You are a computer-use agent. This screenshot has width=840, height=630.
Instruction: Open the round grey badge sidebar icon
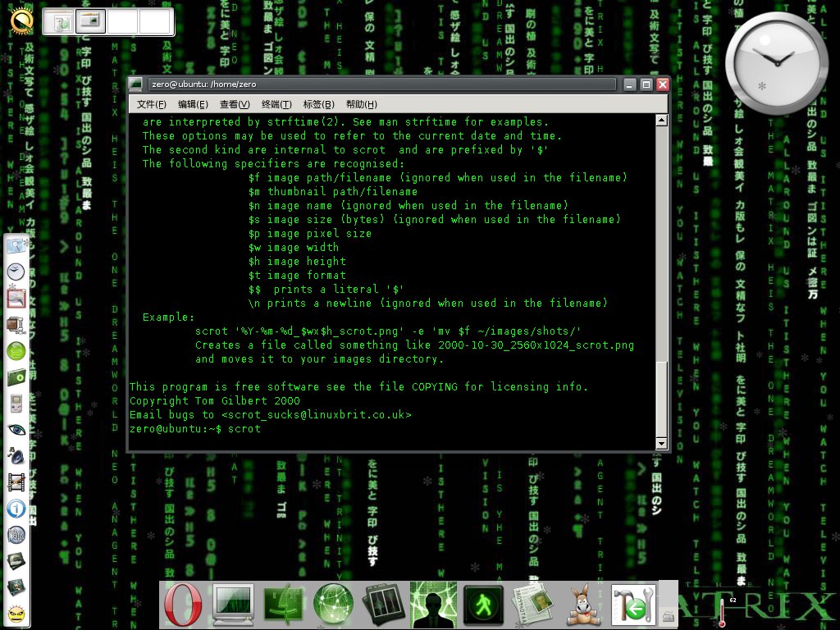click(16, 535)
